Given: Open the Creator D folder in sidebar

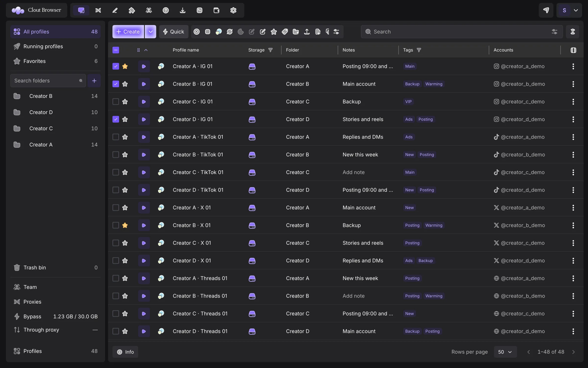Looking at the screenshot, I should [56, 112].
